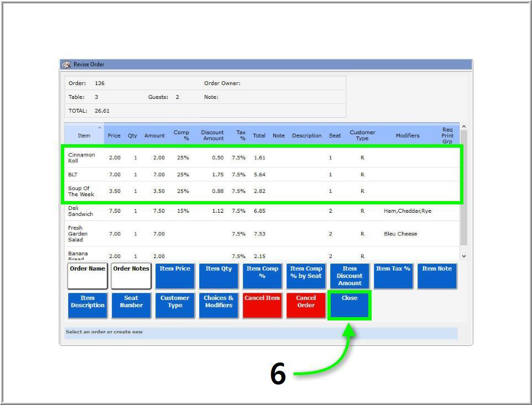Sort by the Item column header
Image resolution: width=532 pixels, height=405 pixels.
[x=84, y=135]
